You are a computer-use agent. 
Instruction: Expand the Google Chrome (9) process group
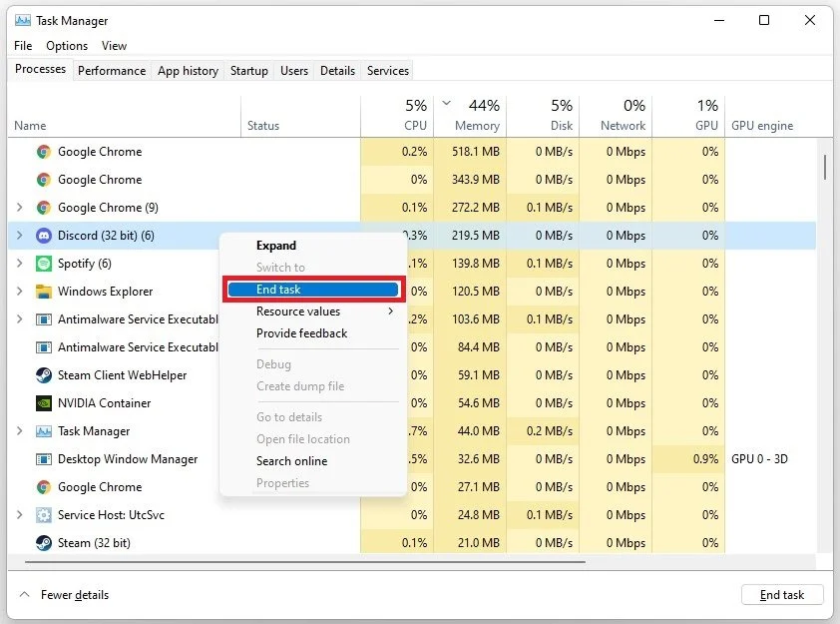20,207
